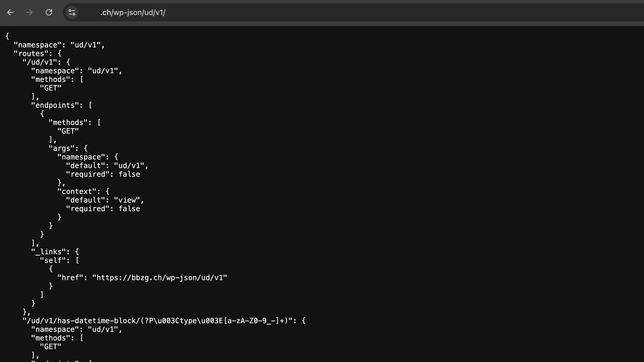
Task: Click "required": false under context
Action: click(x=103, y=209)
